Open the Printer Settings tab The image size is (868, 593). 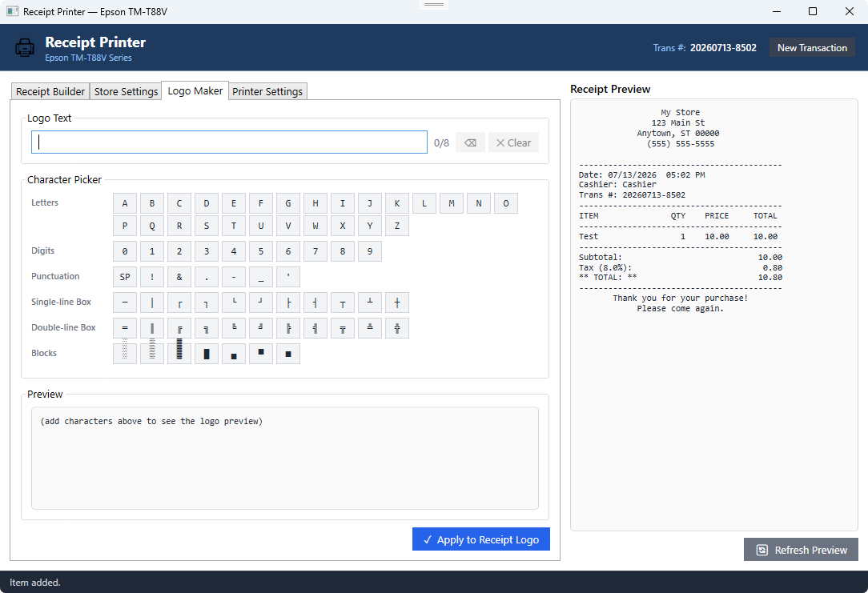point(267,91)
